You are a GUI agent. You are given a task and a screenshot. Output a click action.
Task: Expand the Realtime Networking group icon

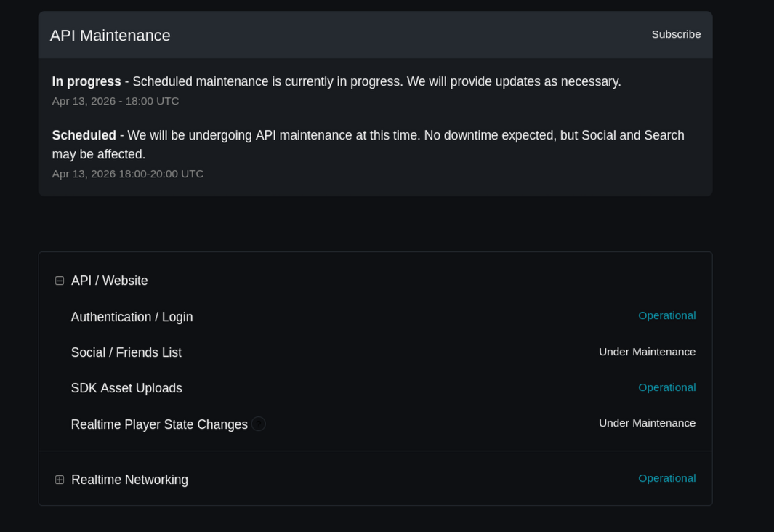point(60,480)
